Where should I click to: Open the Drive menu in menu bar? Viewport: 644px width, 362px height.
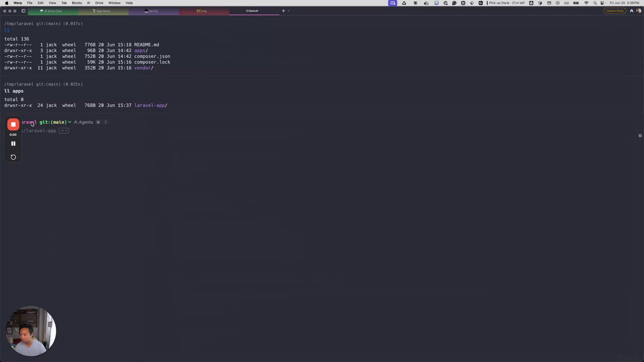[x=99, y=3]
